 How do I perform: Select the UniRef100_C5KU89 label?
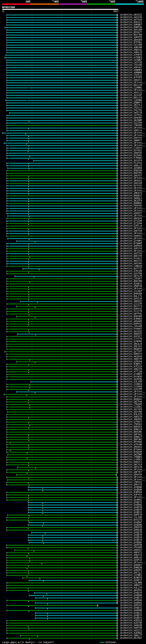[131, 125]
